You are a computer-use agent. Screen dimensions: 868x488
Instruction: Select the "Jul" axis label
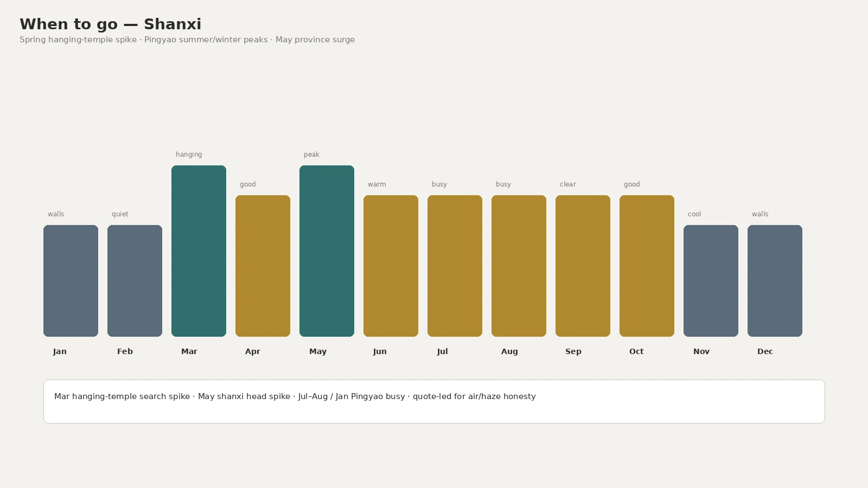pyautogui.click(x=442, y=351)
